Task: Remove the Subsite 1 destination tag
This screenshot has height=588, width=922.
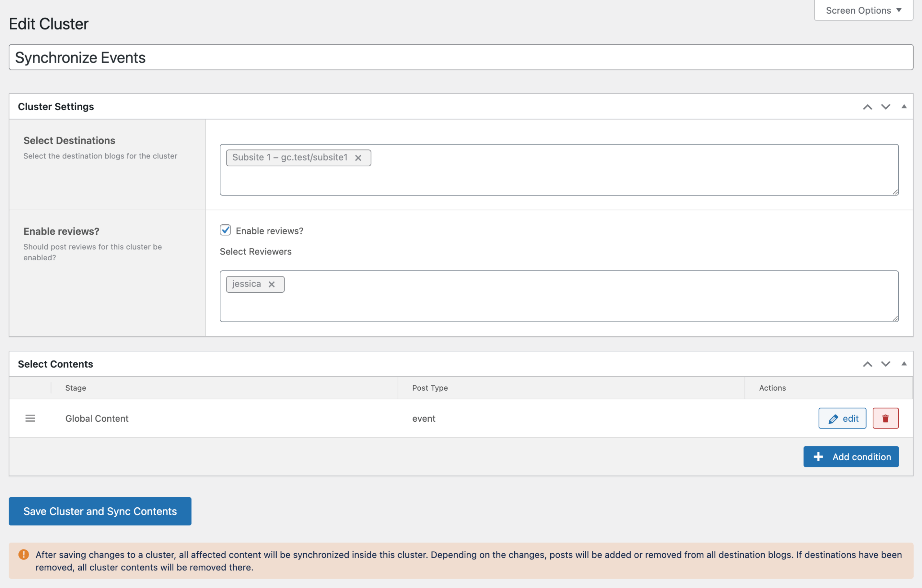Action: [x=358, y=158]
